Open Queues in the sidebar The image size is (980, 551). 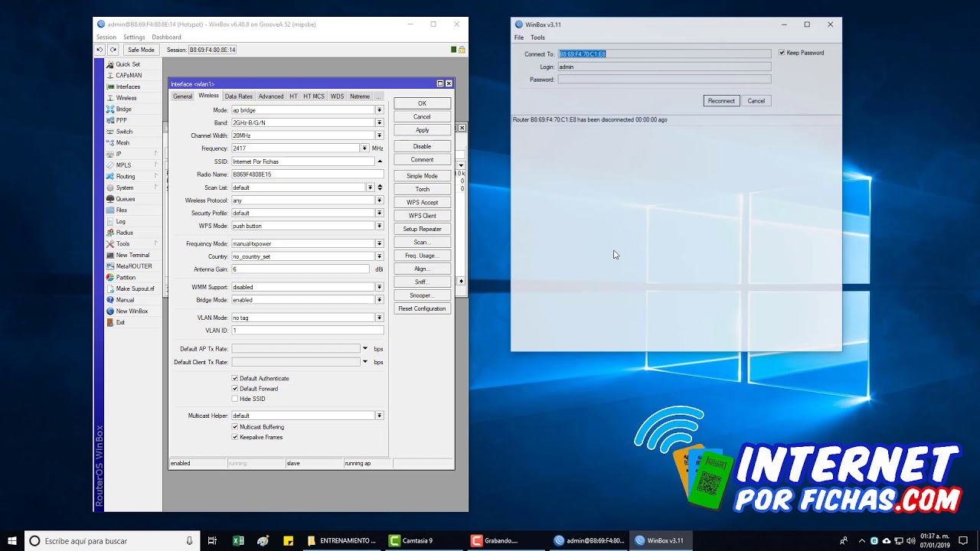126,199
